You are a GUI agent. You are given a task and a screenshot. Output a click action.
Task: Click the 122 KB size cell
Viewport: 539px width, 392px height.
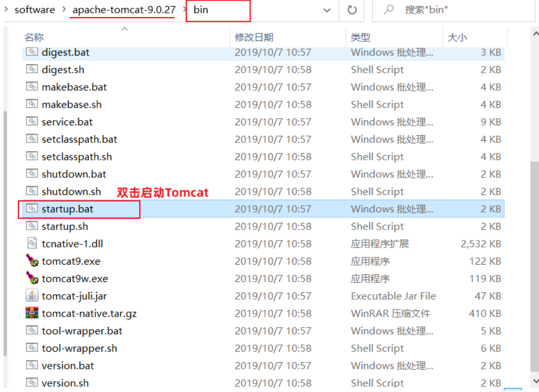(485, 261)
